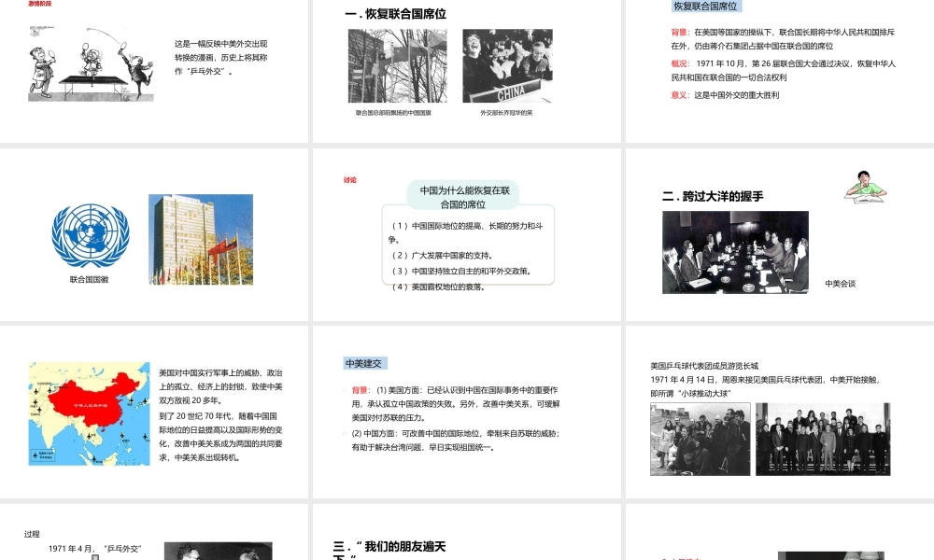Select the paragraph beginning "美国对中国实行军事上的威胁"
Screen dimensions: 934x560
pyautogui.click(x=220, y=386)
